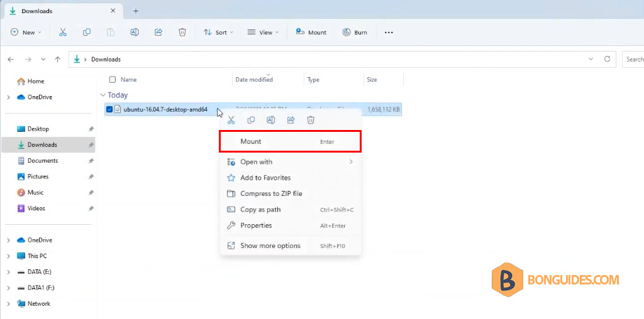644x319 pixels.
Task: Expand the Open with submenu arrow
Action: [351, 162]
